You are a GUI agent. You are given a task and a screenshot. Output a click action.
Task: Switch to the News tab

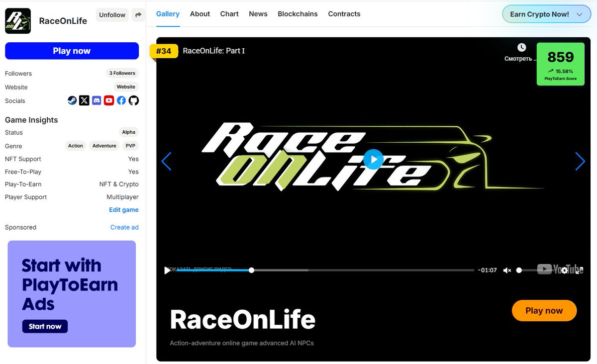pos(258,14)
